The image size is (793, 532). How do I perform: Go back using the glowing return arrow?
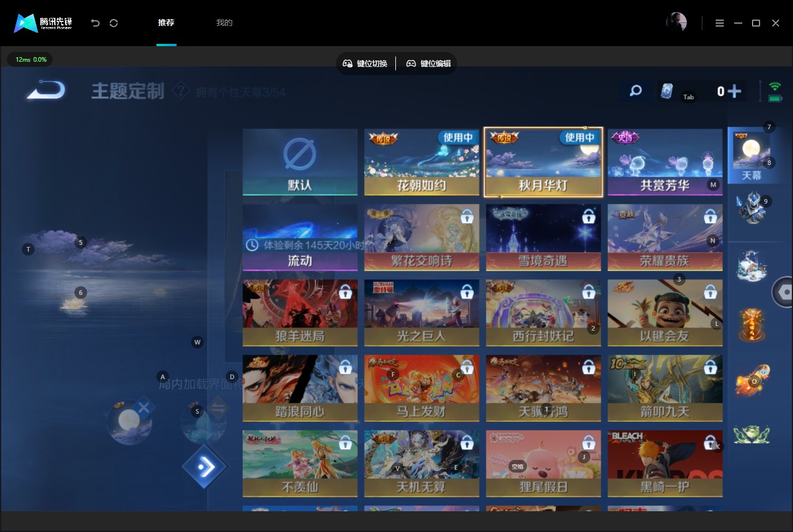pyautogui.click(x=46, y=90)
